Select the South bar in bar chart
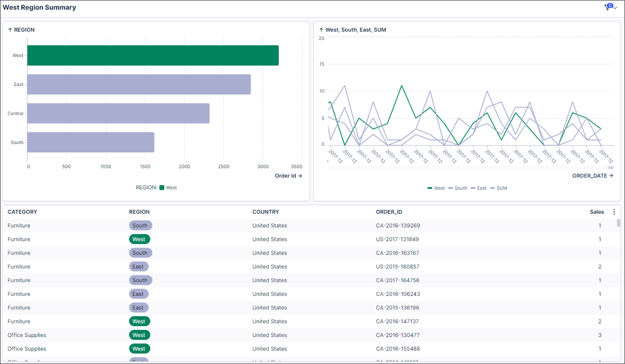The height and width of the screenshot is (364, 625). coord(91,142)
